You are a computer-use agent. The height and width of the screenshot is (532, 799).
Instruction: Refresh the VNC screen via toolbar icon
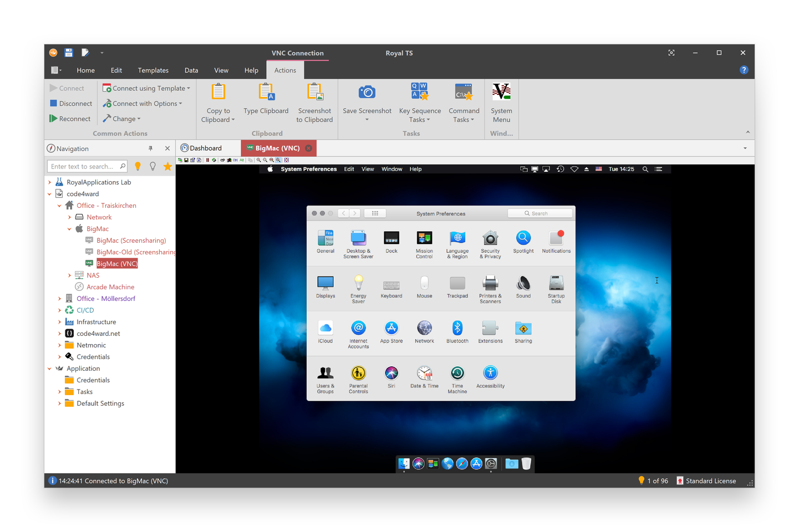215,160
